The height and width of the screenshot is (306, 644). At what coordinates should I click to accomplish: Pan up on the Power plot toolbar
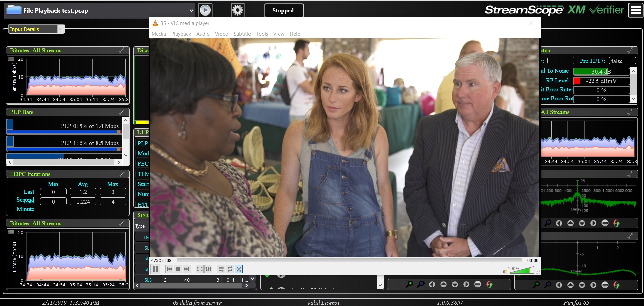(x=570, y=285)
